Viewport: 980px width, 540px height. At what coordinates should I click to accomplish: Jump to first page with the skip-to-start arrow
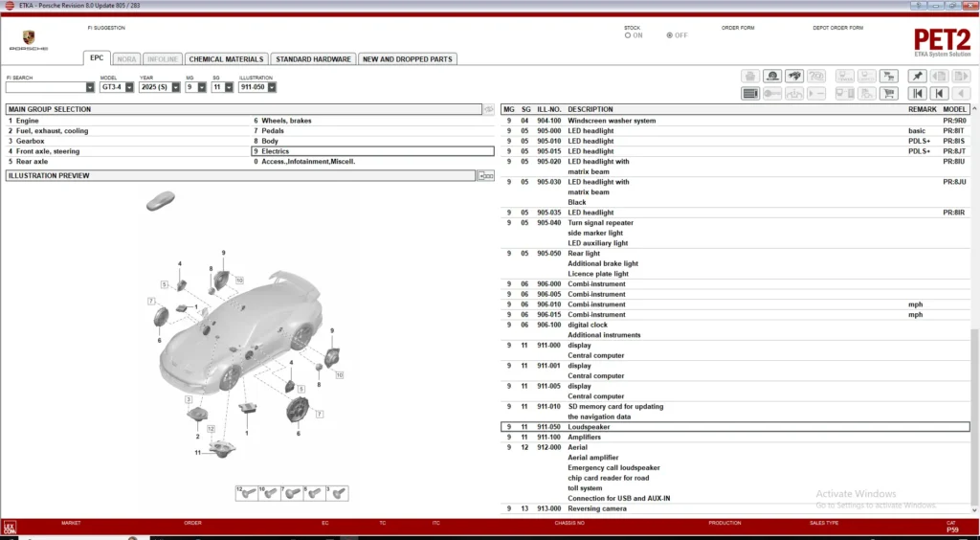click(918, 93)
